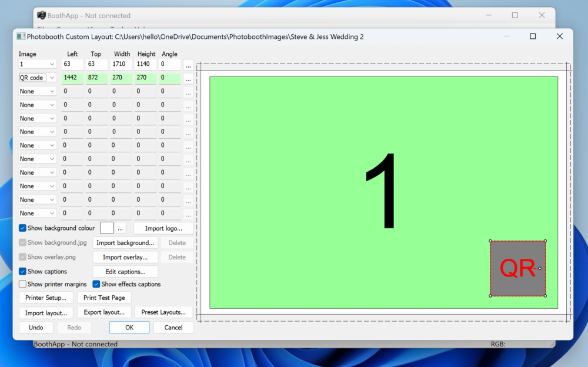Viewport: 588px width, 367px height.
Task: Click the greyed Show overlay.png checkbox
Action: [x=22, y=257]
